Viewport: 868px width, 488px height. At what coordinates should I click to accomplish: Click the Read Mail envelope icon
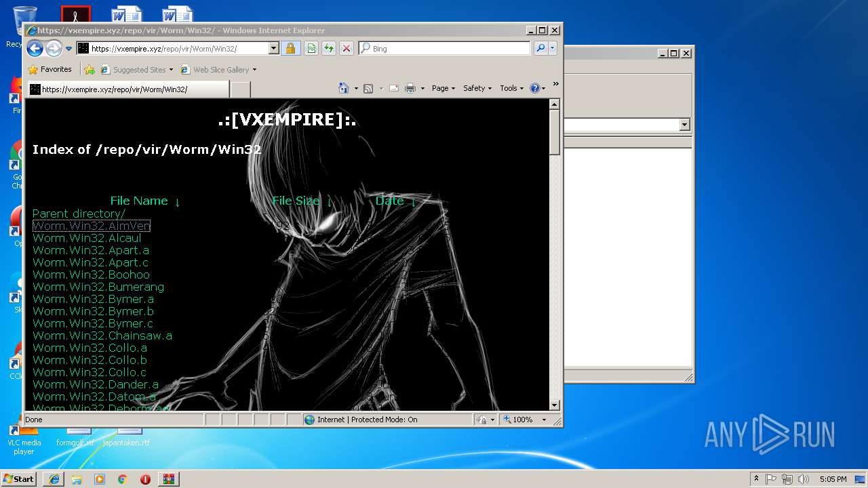coord(393,88)
